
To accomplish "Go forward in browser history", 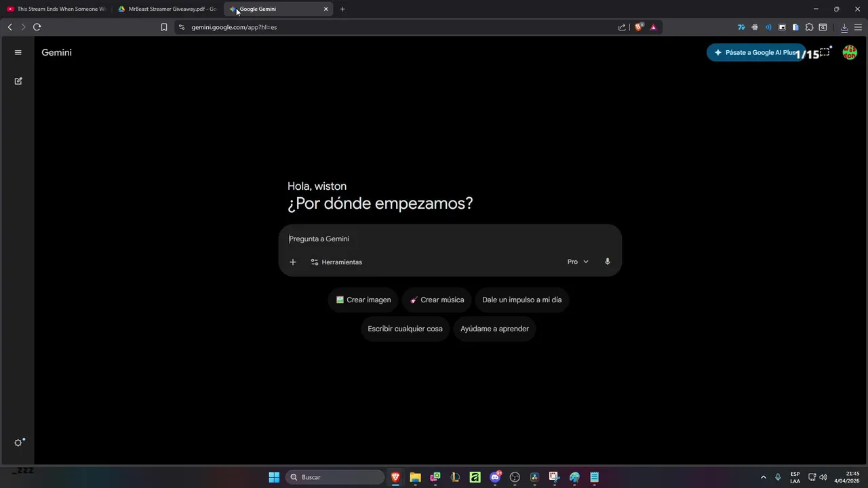I will (23, 27).
